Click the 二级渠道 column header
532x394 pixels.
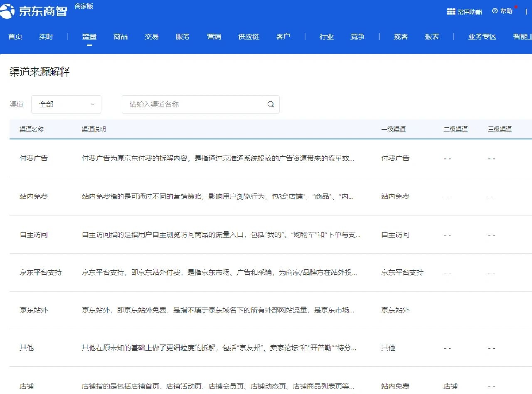pyautogui.click(x=456, y=129)
